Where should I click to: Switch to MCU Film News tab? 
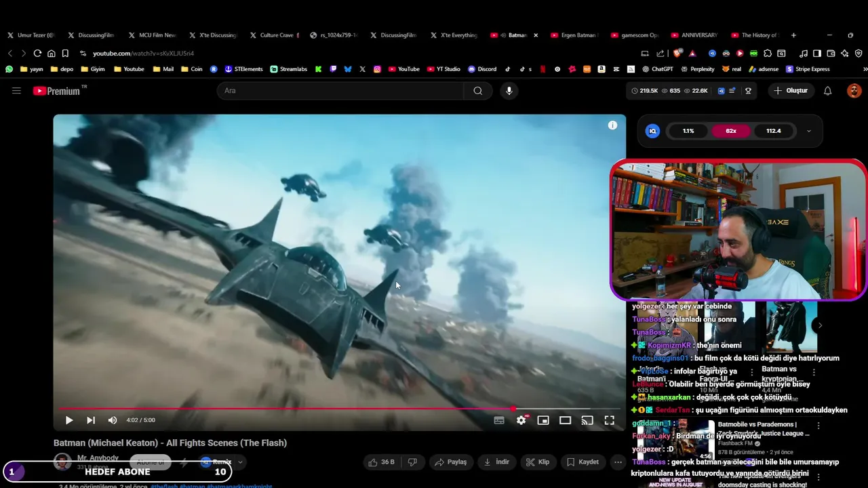point(152,35)
